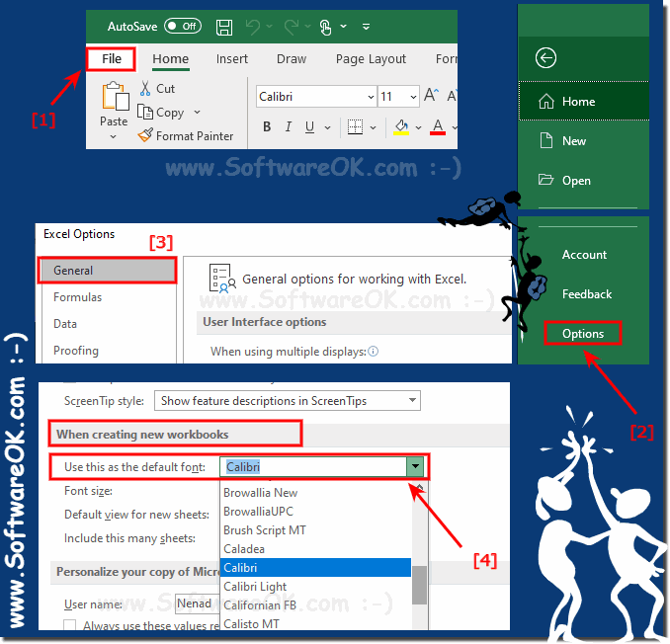This screenshot has height=644, width=670.
Task: Apply the yellow Fill Color bucket
Action: pyautogui.click(x=401, y=126)
